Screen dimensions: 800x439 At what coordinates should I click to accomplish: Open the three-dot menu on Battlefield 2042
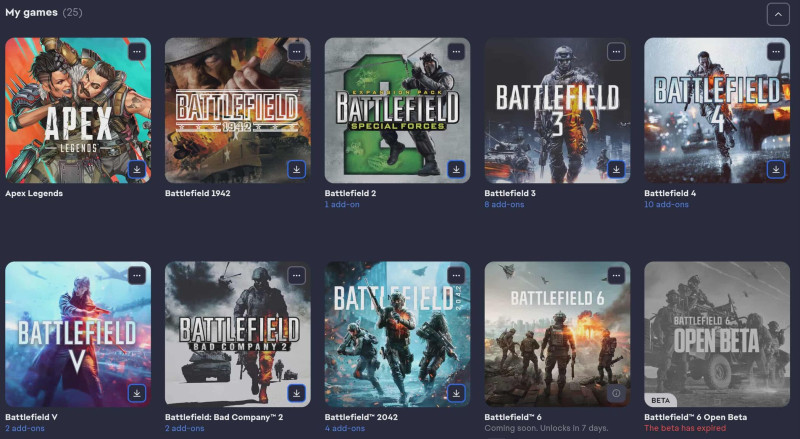coord(456,276)
